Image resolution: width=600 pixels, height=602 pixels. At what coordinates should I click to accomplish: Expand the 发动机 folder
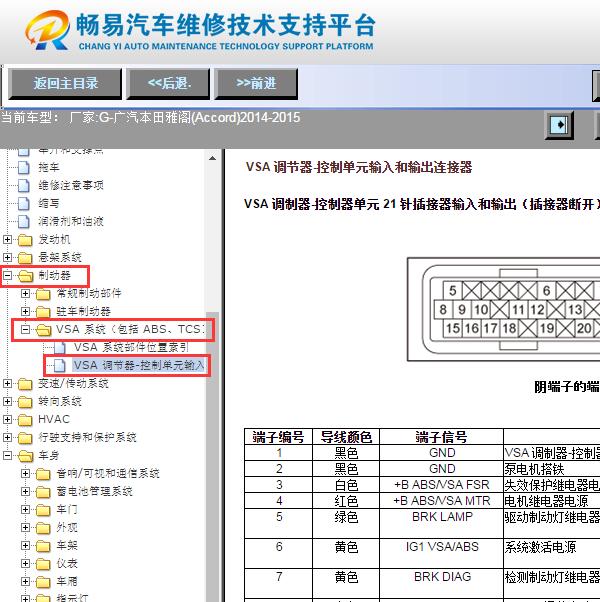tap(7, 240)
